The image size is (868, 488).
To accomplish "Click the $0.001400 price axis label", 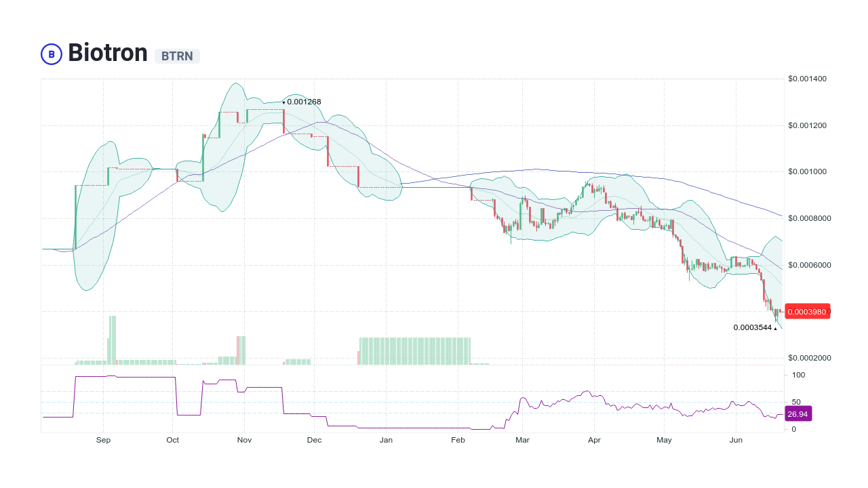I will tap(808, 79).
